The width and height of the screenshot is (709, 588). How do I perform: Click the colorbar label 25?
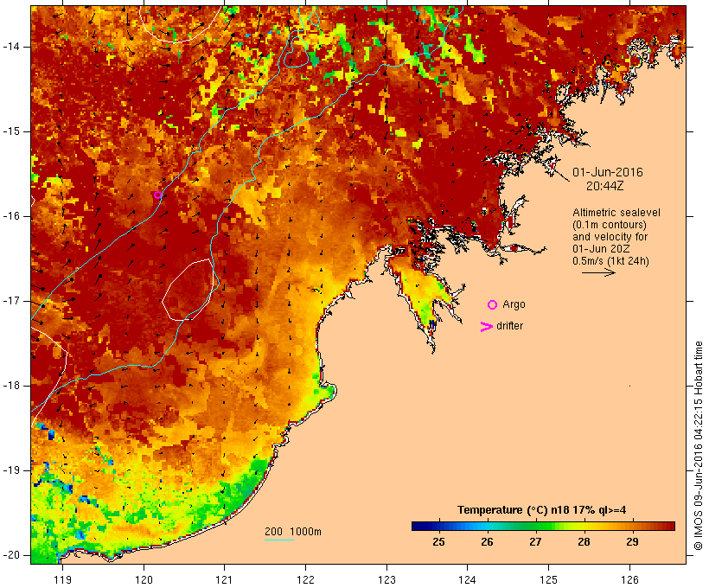pos(438,541)
